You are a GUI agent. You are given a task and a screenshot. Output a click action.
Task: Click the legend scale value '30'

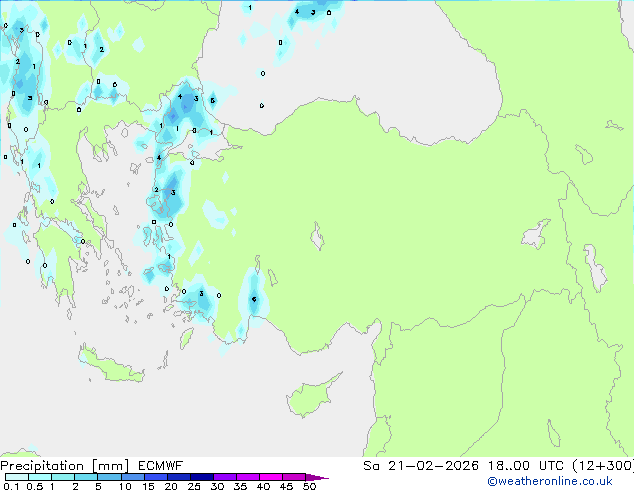(x=217, y=486)
